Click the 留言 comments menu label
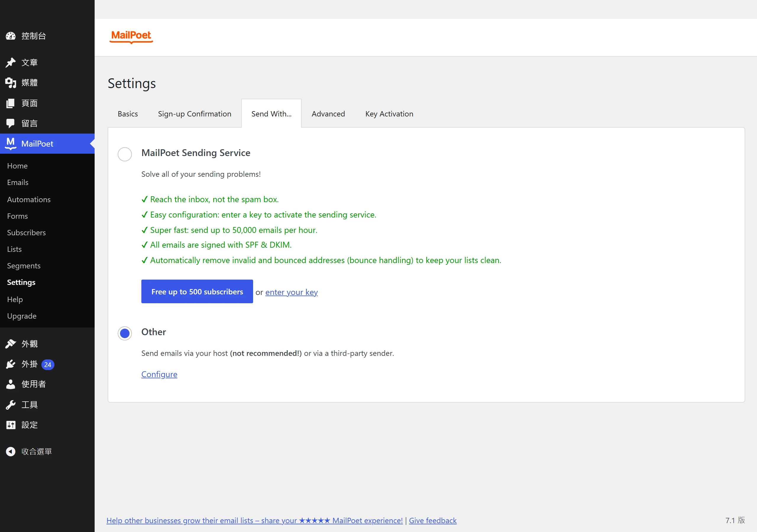This screenshot has height=532, width=757. point(30,124)
